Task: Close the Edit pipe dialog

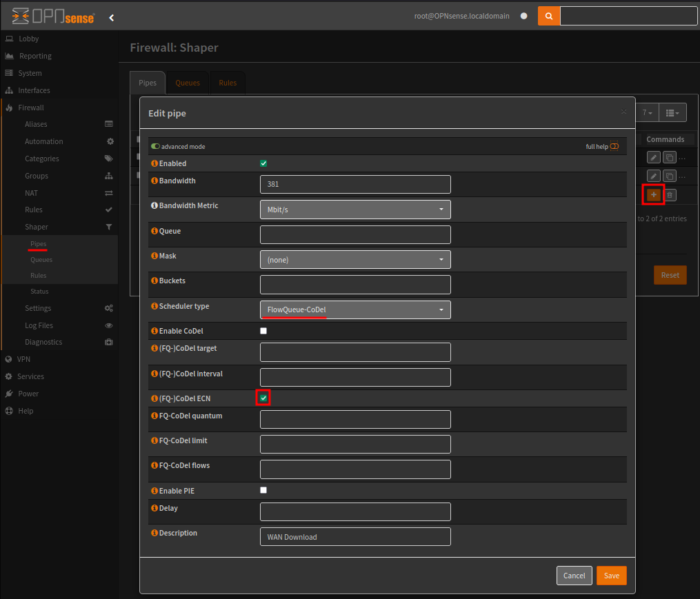Action: point(623,112)
